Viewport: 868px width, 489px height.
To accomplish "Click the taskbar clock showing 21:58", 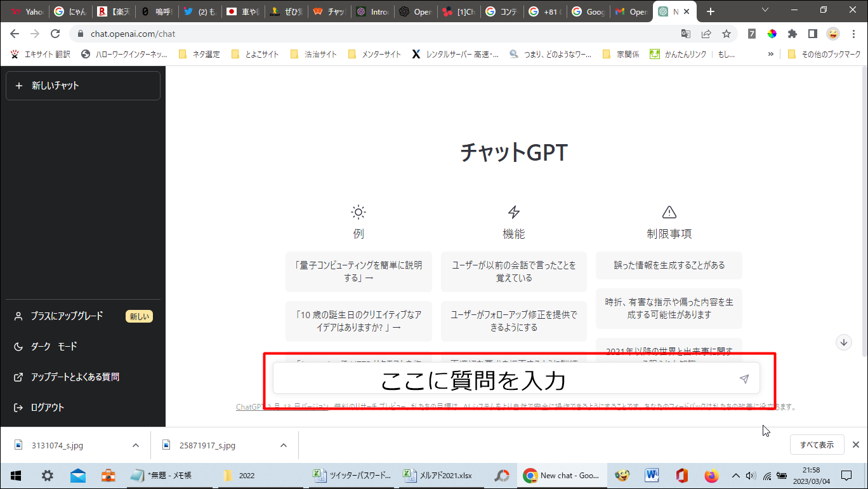I will click(811, 475).
